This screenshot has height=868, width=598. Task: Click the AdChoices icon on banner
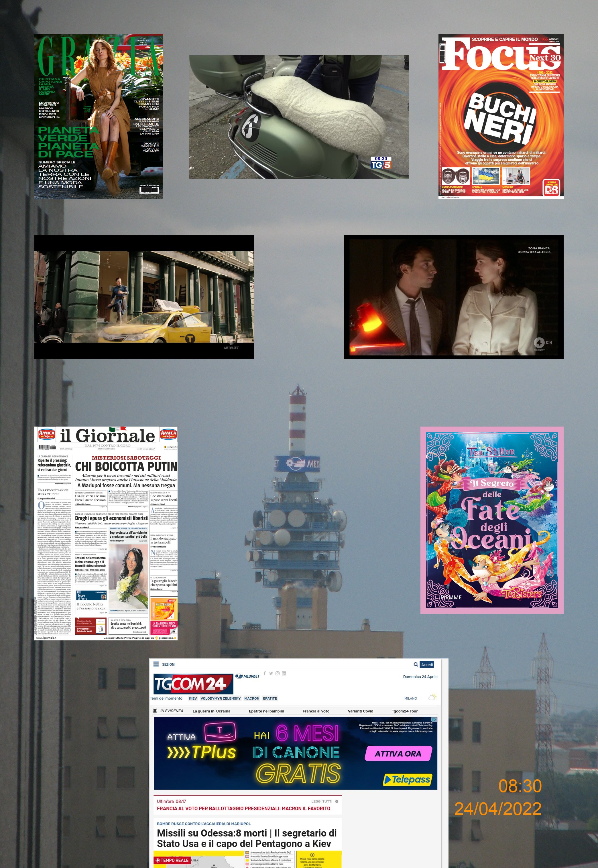(x=434, y=719)
